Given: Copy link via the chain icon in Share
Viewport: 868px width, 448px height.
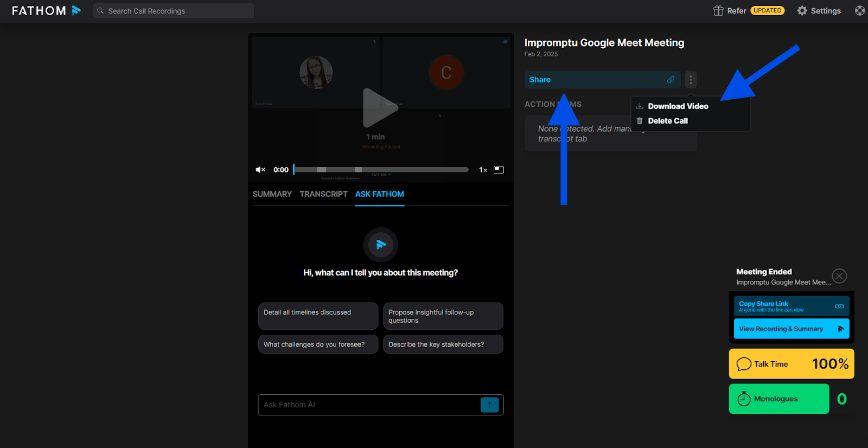Looking at the screenshot, I should pyautogui.click(x=671, y=80).
